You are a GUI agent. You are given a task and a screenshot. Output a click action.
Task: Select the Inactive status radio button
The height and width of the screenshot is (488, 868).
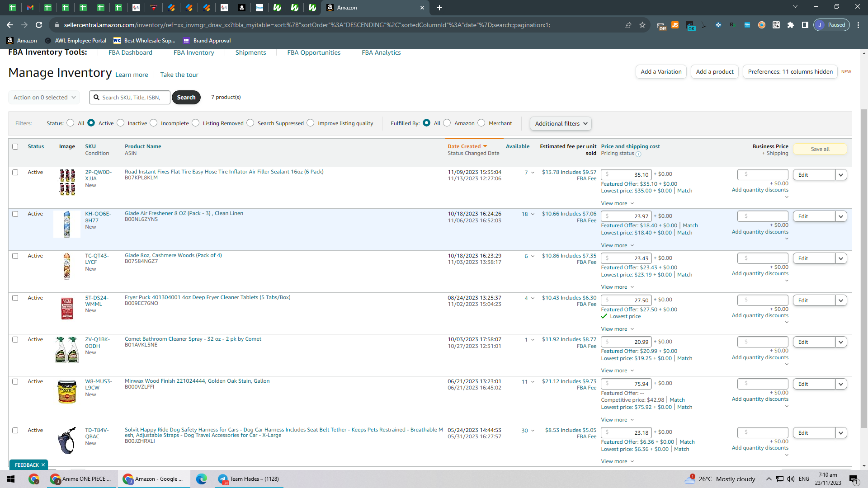coord(120,123)
